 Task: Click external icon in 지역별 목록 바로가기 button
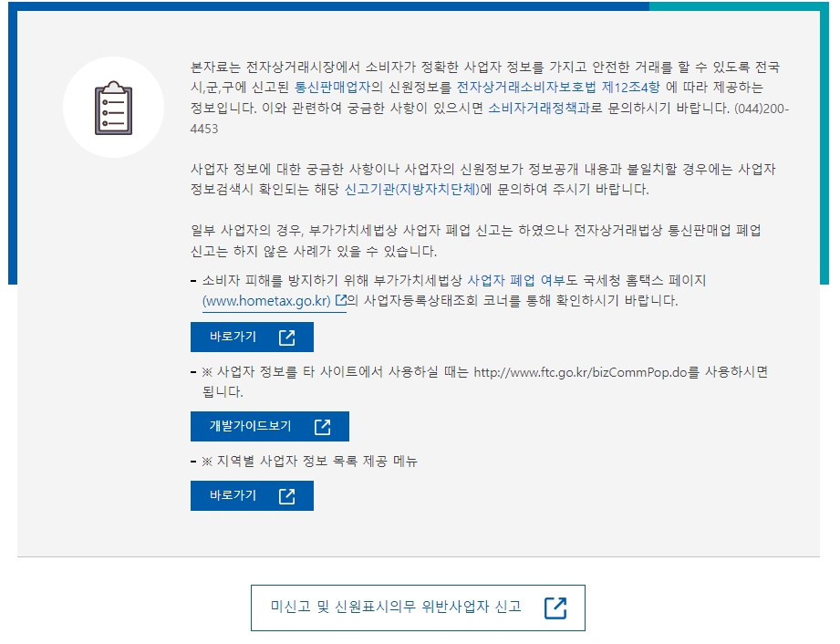pyautogui.click(x=287, y=495)
